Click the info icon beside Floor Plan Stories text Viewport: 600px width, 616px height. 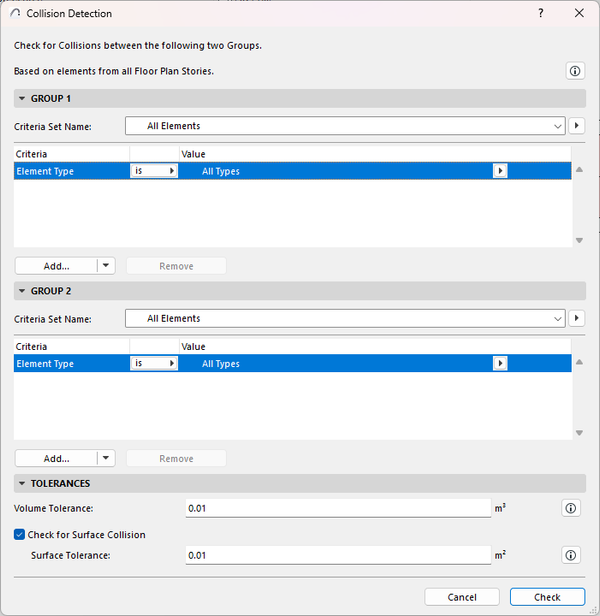point(574,71)
